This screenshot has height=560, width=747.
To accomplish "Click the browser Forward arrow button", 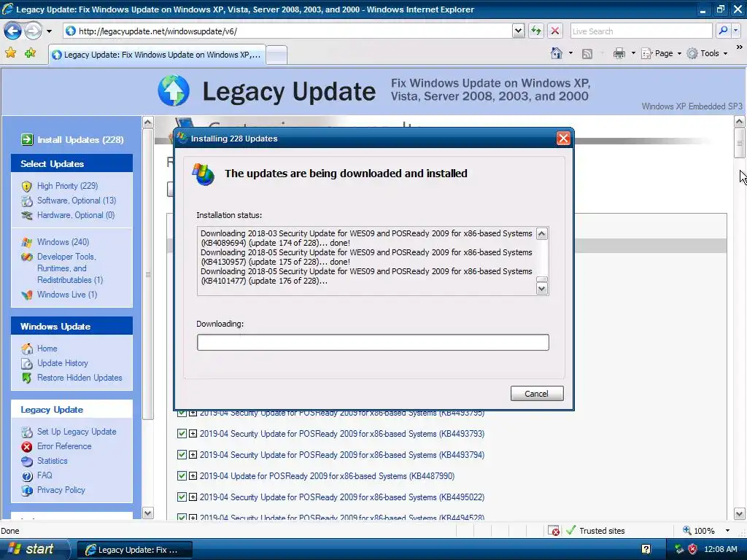I will pos(33,31).
